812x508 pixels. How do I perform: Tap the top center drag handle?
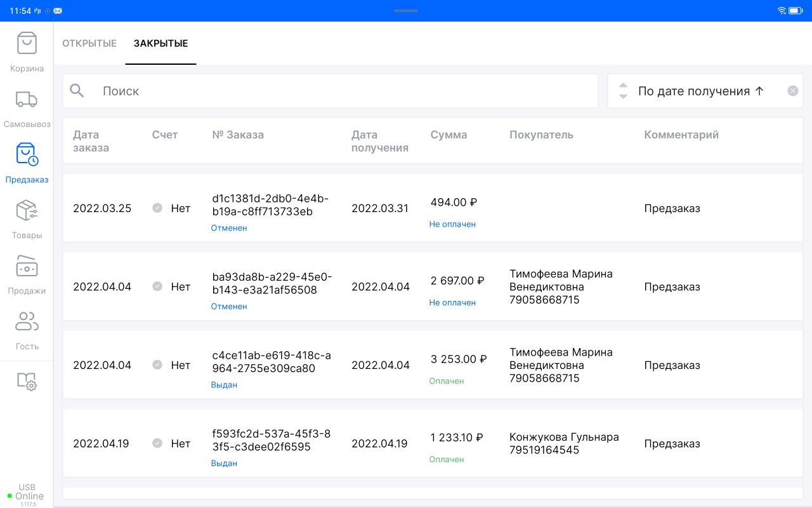405,11
